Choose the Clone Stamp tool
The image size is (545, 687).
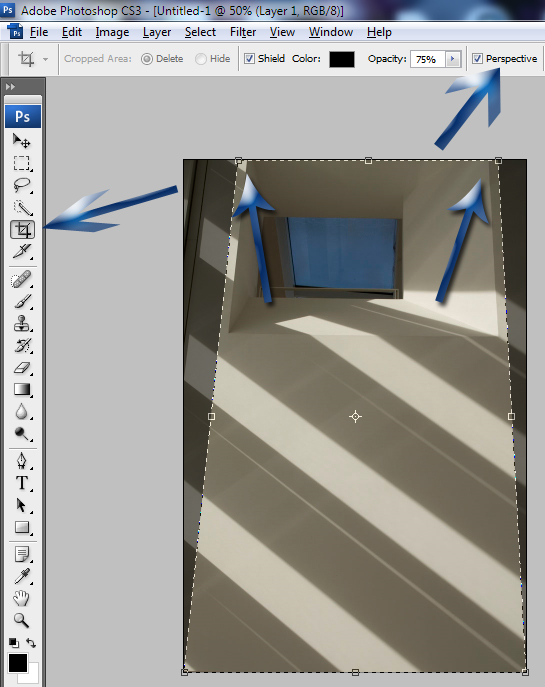(21, 324)
